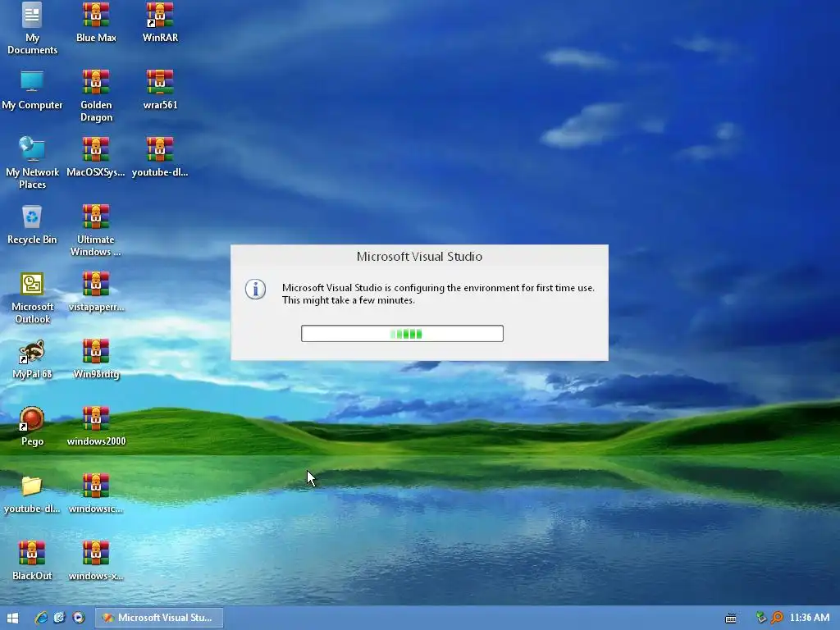Screen dimensions: 840x630
Task: Click the green configuration progress bar
Action: pyautogui.click(x=402, y=333)
